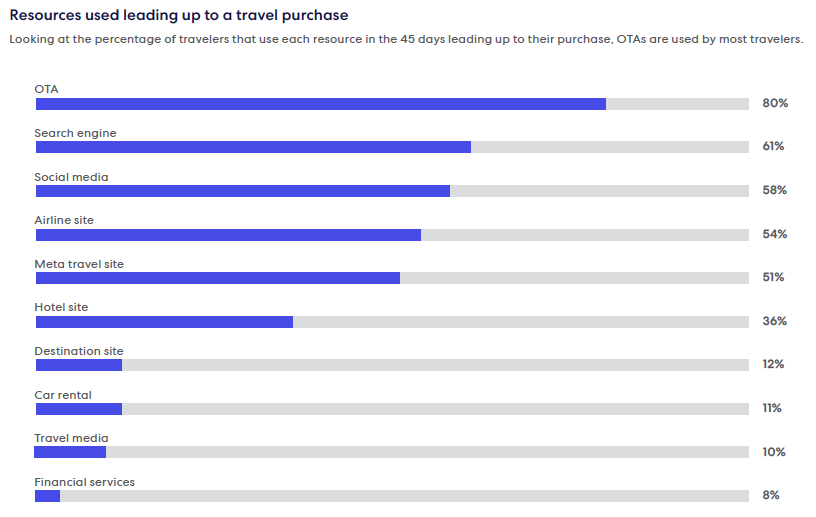The image size is (816, 517).
Task: Select the 'Meta travel site' label
Action: (79, 264)
